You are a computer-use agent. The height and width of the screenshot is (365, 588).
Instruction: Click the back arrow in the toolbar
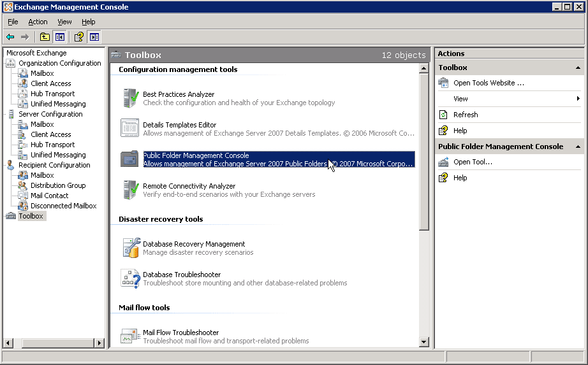(x=10, y=37)
